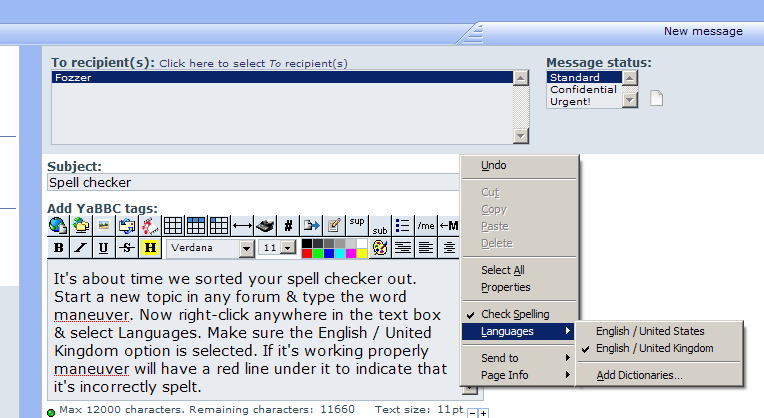Pick the black color swatch
The height and width of the screenshot is (418, 764).
[x=307, y=243]
